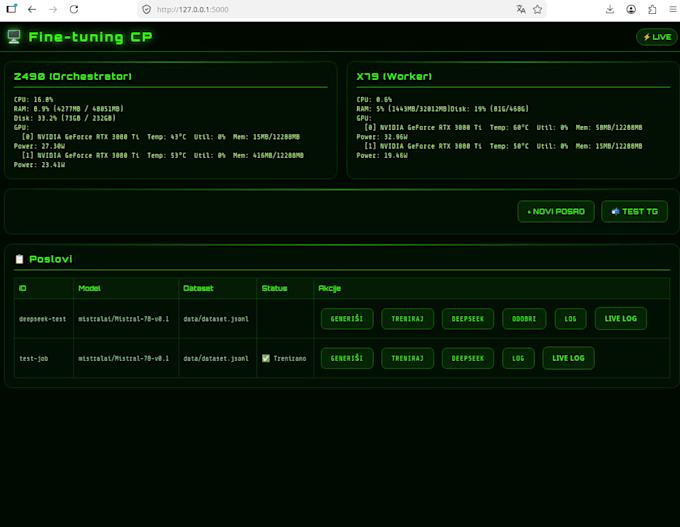680x527 pixels.
Task: Create a job with + NOVI POSAO
Action: pos(556,212)
